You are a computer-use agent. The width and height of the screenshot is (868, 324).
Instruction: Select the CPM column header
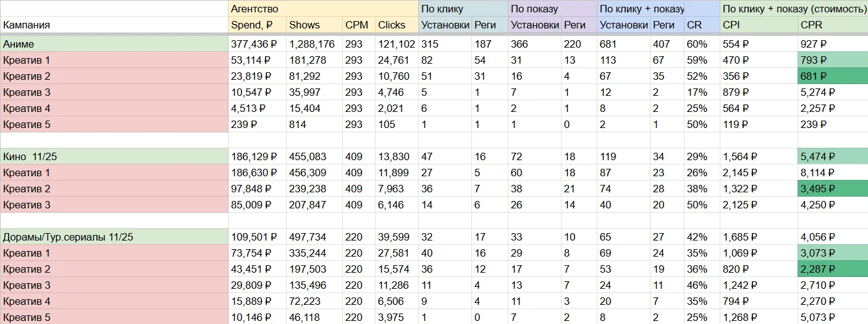(359, 25)
